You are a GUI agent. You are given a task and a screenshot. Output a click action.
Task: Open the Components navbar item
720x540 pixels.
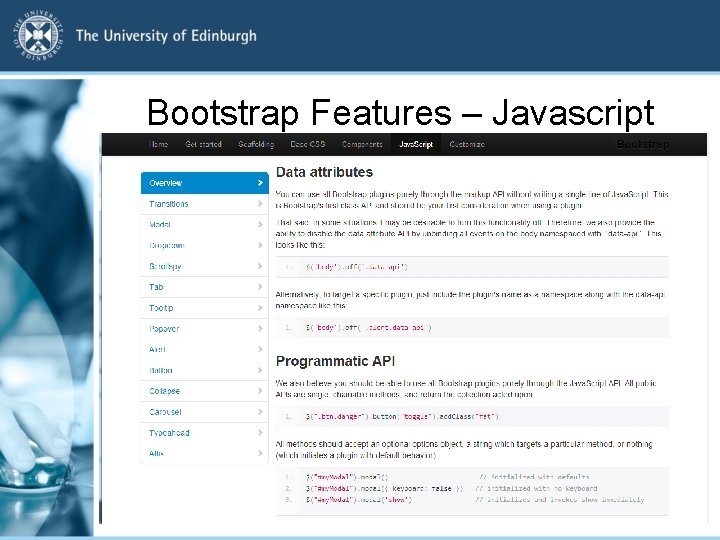pyautogui.click(x=362, y=144)
